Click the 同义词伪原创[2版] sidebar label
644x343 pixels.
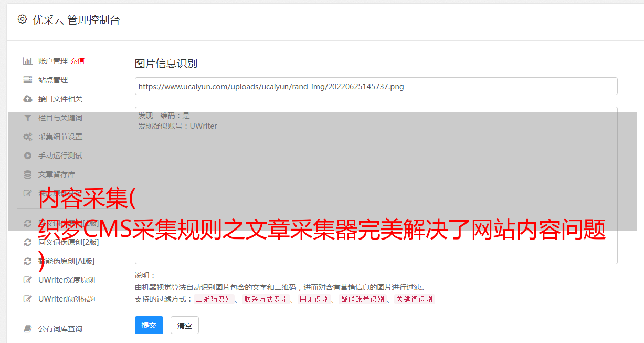click(69, 242)
